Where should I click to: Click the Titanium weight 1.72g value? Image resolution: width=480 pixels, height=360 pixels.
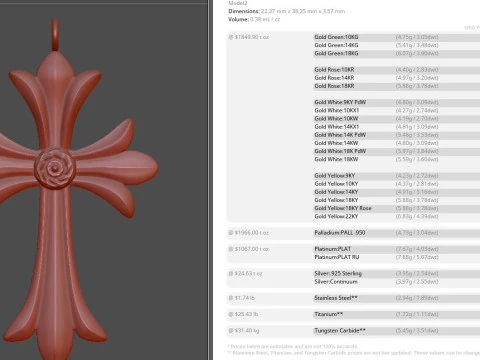click(x=417, y=314)
